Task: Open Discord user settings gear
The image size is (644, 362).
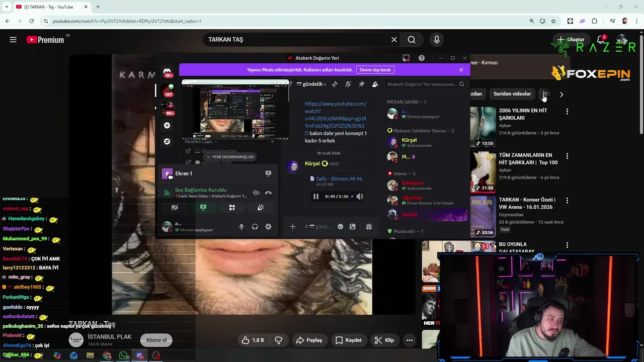Action: click(268, 227)
